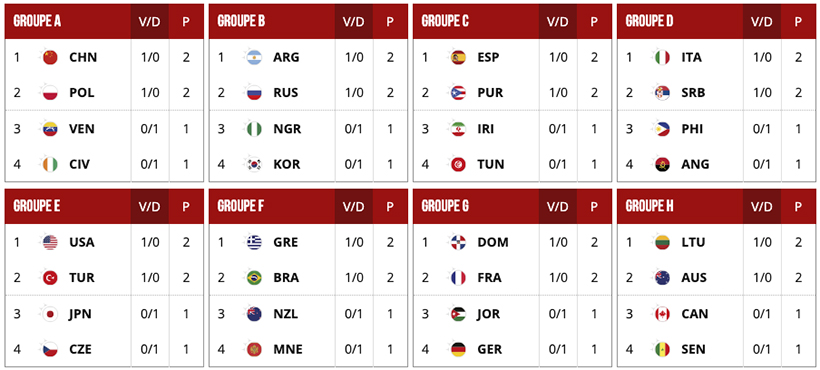Select the South Korea flag icon

254,165
